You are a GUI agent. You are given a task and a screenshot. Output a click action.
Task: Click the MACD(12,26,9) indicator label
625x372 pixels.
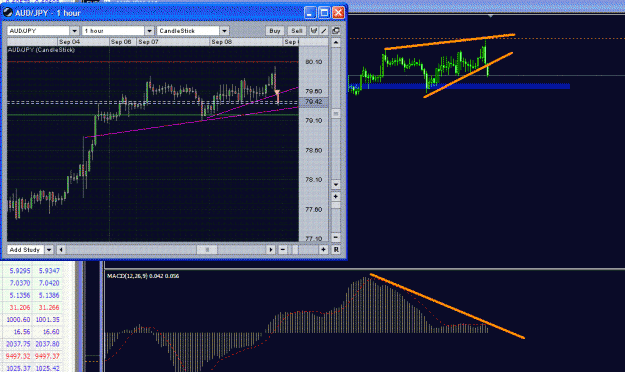(x=143, y=276)
